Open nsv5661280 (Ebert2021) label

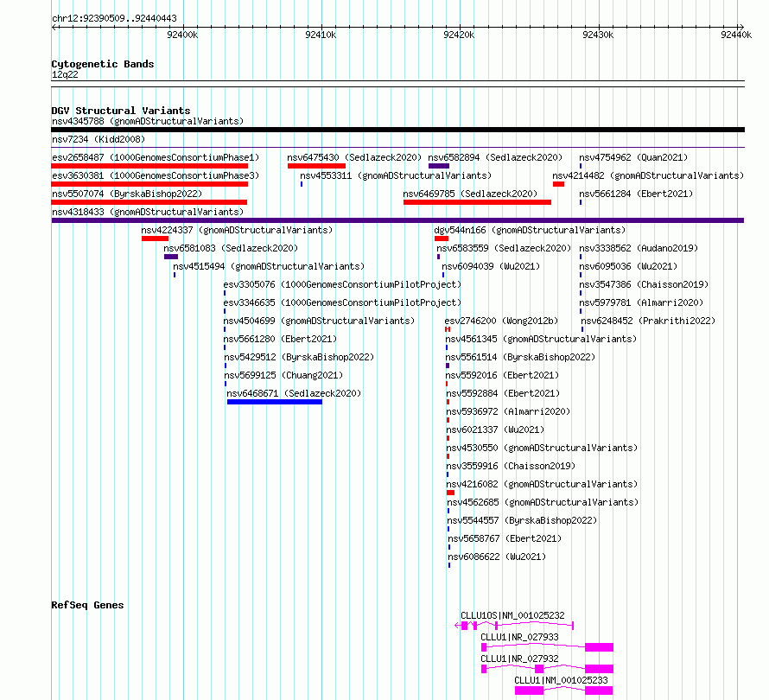[x=281, y=339]
